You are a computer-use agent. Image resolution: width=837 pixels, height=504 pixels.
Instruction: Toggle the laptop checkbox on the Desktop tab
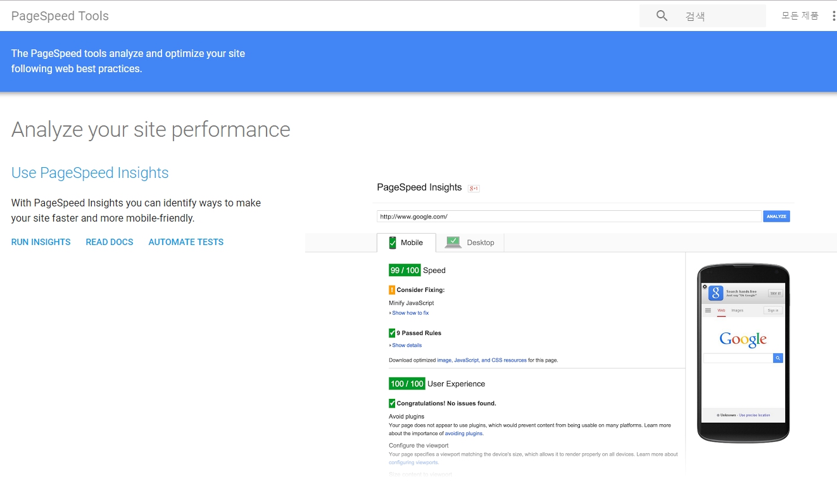(x=453, y=241)
